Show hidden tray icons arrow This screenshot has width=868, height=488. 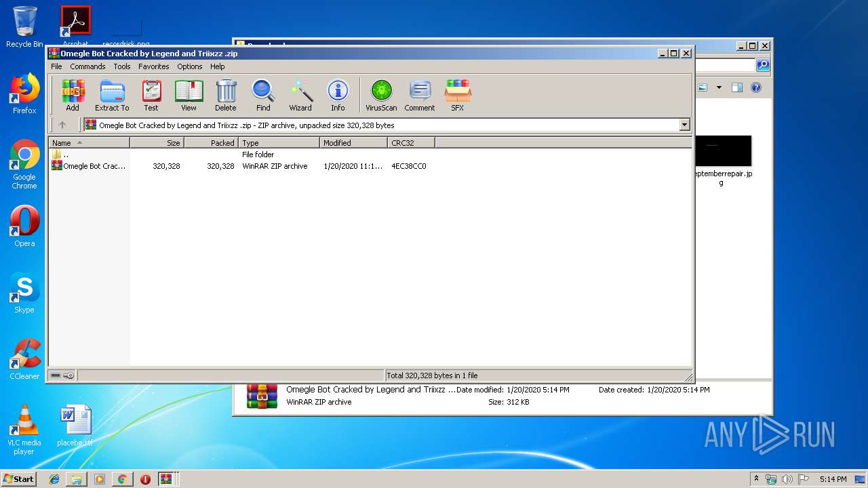pos(756,479)
